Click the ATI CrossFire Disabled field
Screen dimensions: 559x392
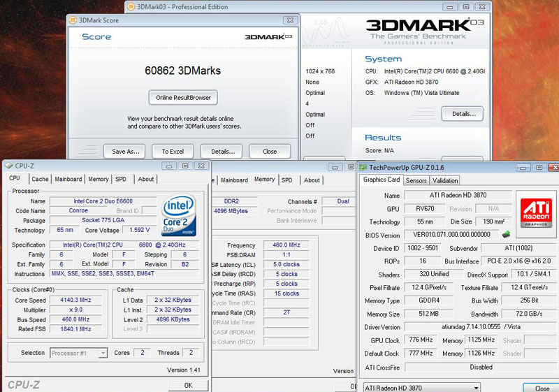pyautogui.click(x=481, y=367)
